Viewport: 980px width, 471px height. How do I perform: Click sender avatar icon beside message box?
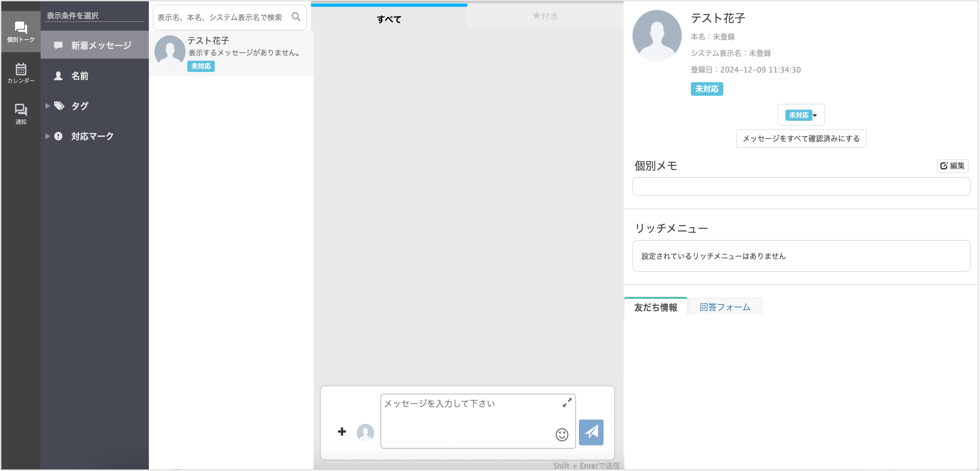[365, 432]
